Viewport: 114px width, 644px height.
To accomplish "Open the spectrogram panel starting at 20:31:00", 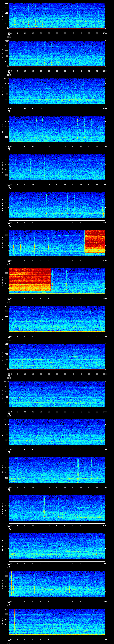I will point(57,584).
